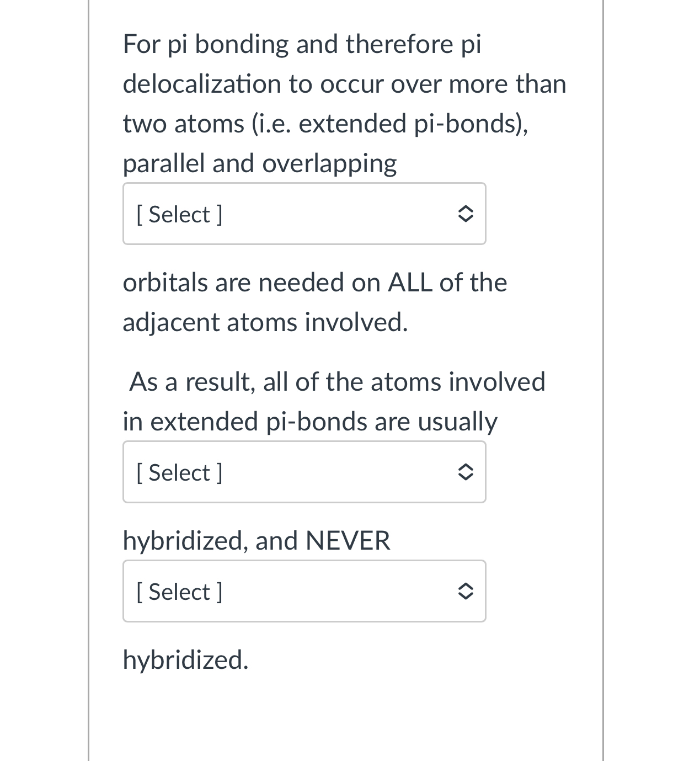Open the dropdown after "parallel and overlapping"
The height and width of the screenshot is (761, 700).
point(304,214)
